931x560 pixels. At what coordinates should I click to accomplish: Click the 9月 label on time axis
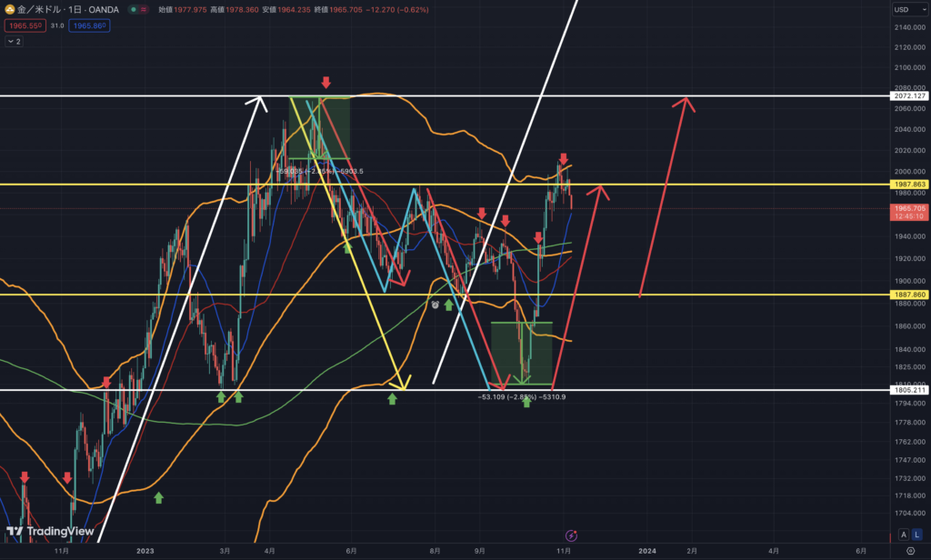pos(480,551)
